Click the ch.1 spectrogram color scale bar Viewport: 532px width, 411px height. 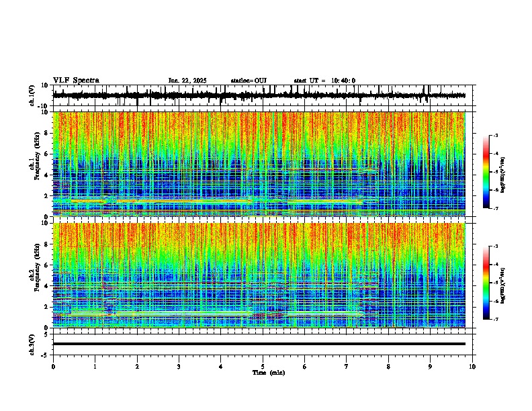[486, 172]
